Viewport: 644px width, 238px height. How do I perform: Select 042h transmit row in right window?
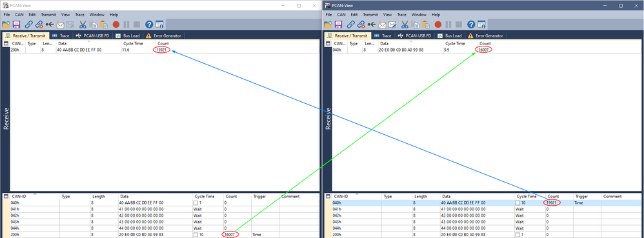(487, 215)
